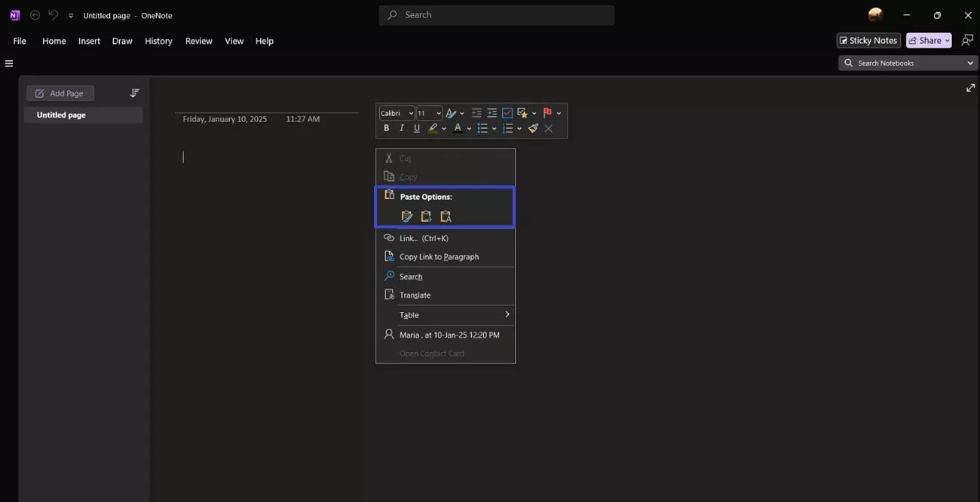
Task: Toggle italic formatting
Action: tap(401, 128)
